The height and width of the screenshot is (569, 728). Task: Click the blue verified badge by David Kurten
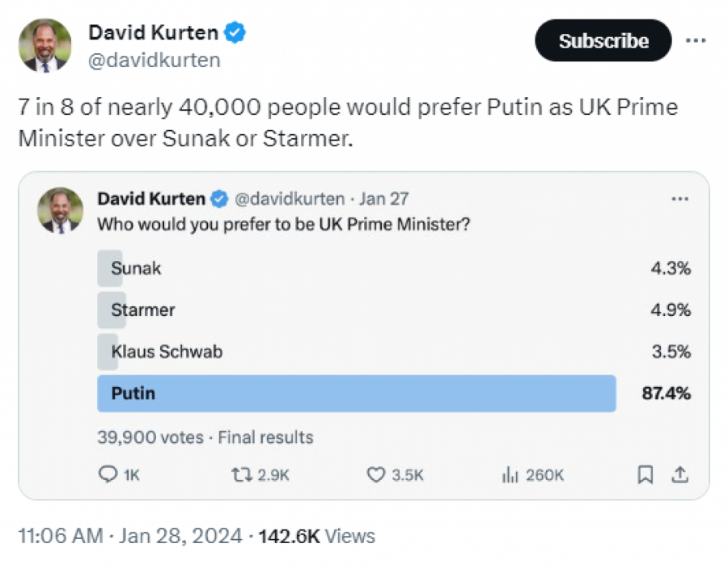[x=235, y=33]
